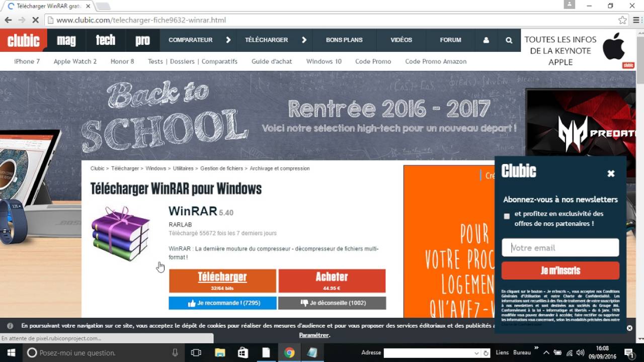Screen dimensions: 644x362
Task: Click the Clubic logo in the header
Action: click(x=24, y=40)
